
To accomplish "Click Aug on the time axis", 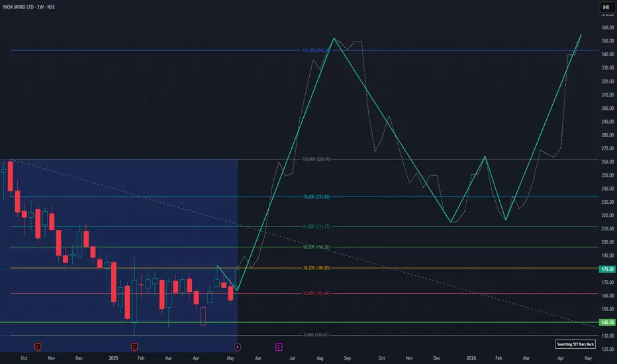I will 320,358.
